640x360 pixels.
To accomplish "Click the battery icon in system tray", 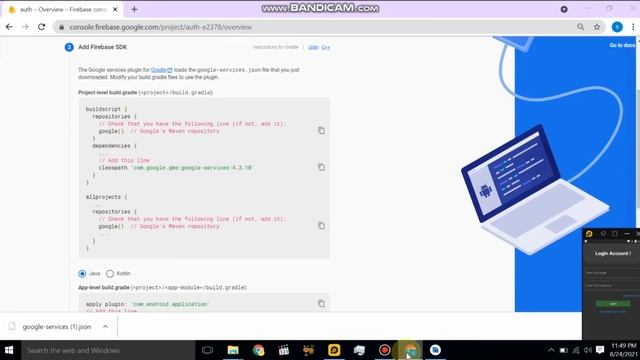I will coord(564,350).
